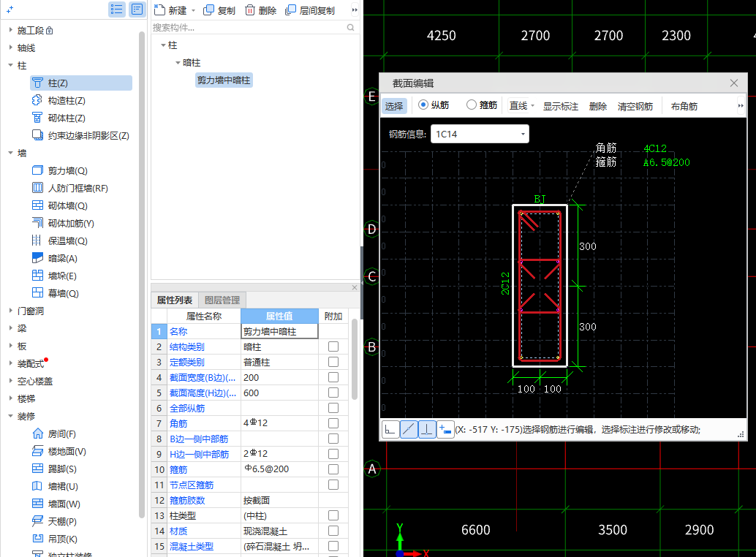Viewport: 756px width, 557px height.
Task: Open the 截面宽度(B边) property link
Action: click(203, 378)
